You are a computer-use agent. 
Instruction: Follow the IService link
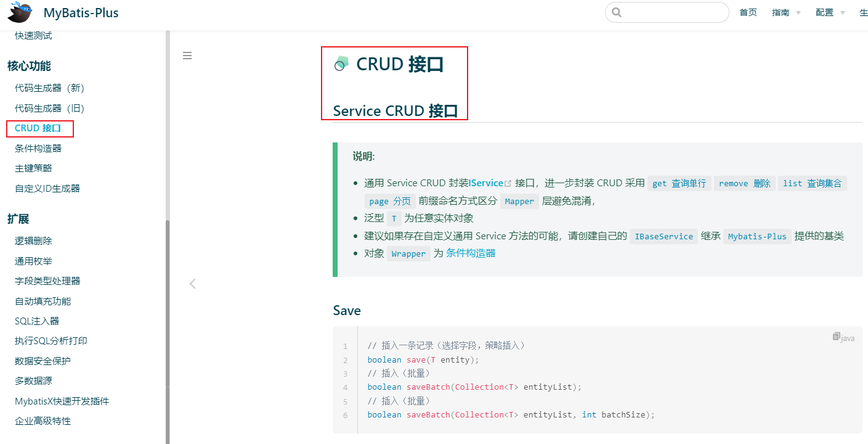pos(486,183)
